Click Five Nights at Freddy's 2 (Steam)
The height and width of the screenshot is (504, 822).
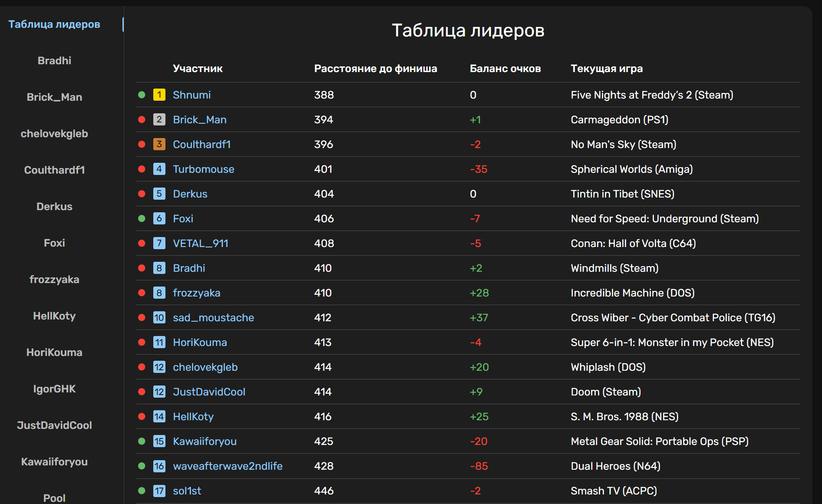coord(652,95)
